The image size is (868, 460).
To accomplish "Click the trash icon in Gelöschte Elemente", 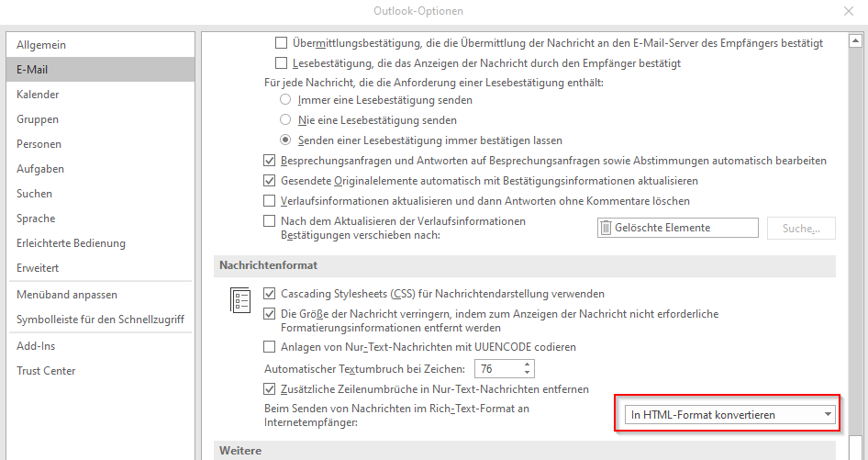I will click(606, 228).
